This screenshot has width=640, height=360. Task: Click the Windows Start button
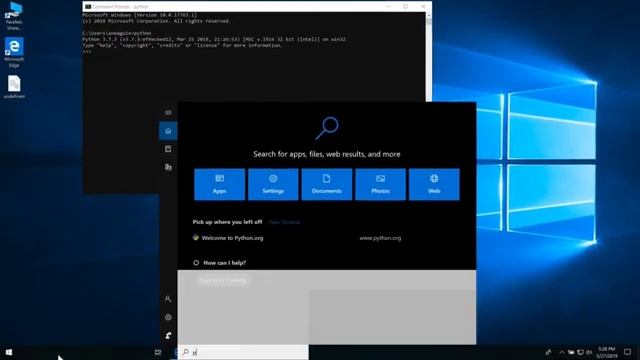click(x=9, y=352)
